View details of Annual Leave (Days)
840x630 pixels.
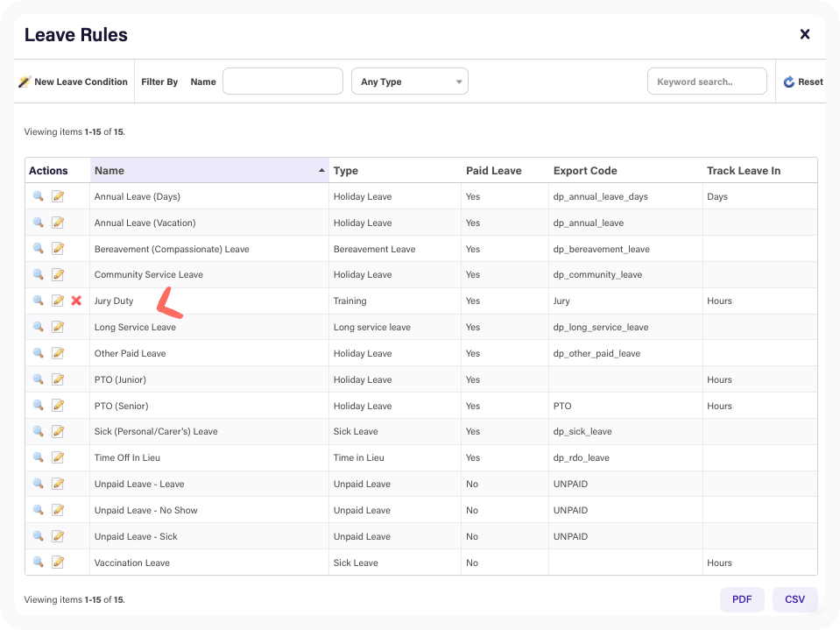(x=38, y=196)
